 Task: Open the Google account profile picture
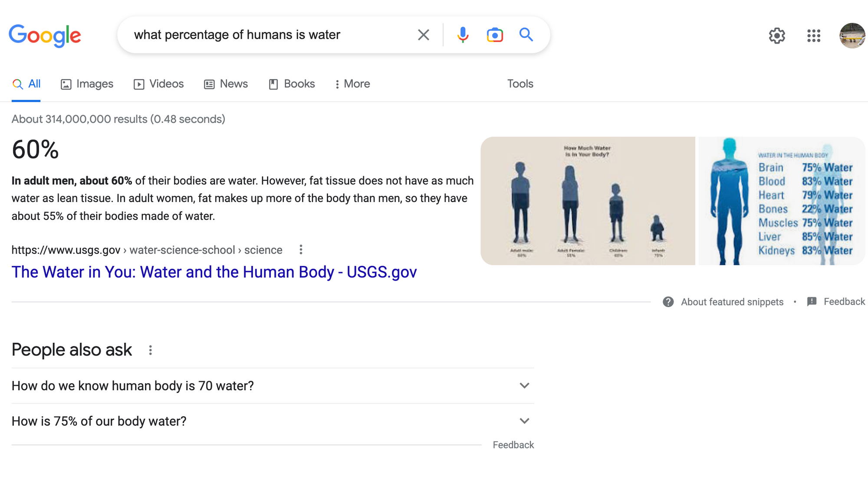[x=852, y=36]
